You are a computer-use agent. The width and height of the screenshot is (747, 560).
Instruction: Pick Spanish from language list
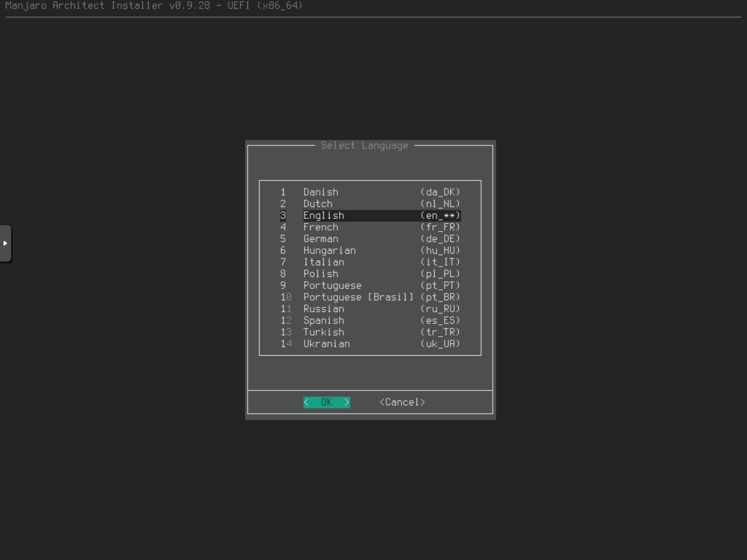pyautogui.click(x=323, y=320)
